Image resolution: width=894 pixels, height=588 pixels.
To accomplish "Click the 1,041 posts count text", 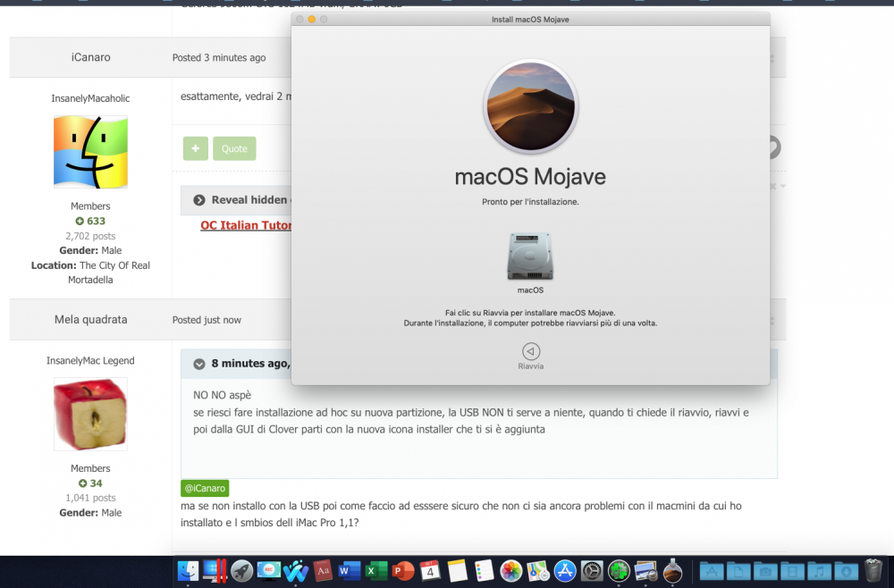I will 90,498.
